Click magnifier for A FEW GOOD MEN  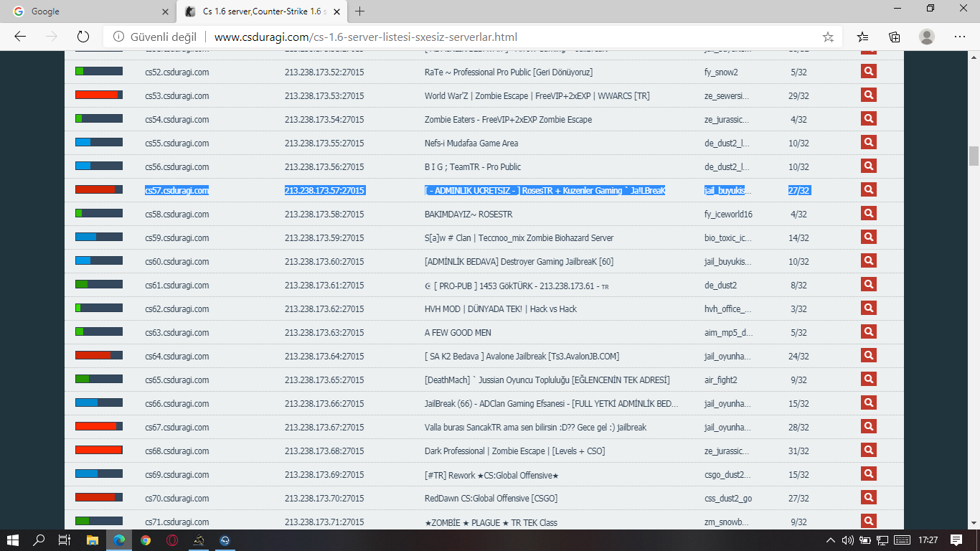[x=869, y=331]
